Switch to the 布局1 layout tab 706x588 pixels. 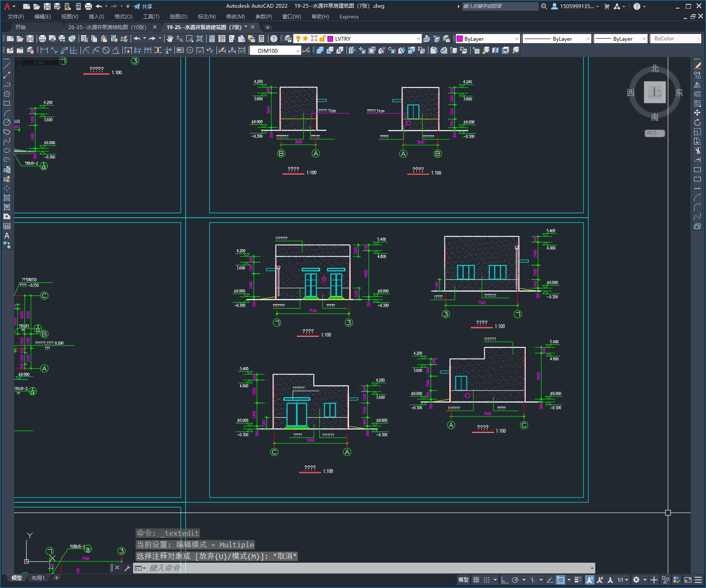point(38,578)
